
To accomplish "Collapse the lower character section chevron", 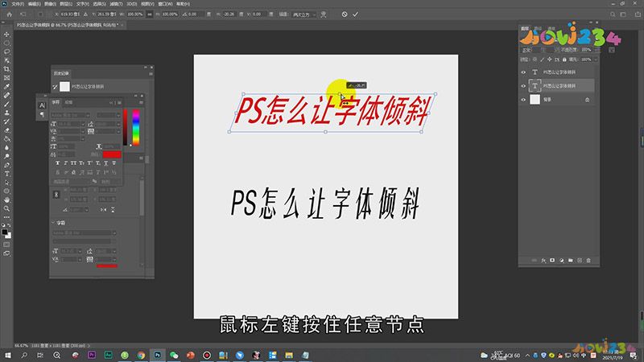I will [x=53, y=223].
